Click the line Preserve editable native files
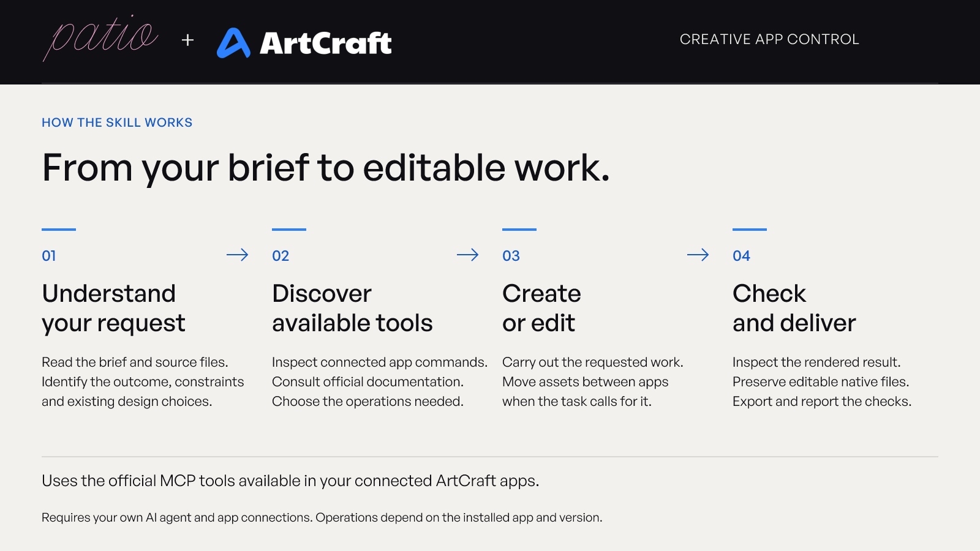 (x=821, y=382)
